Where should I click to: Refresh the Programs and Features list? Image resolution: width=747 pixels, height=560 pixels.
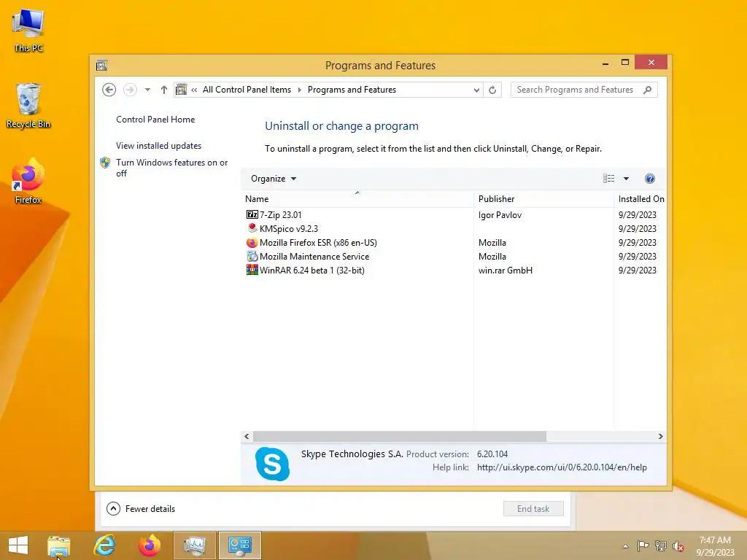click(x=492, y=90)
